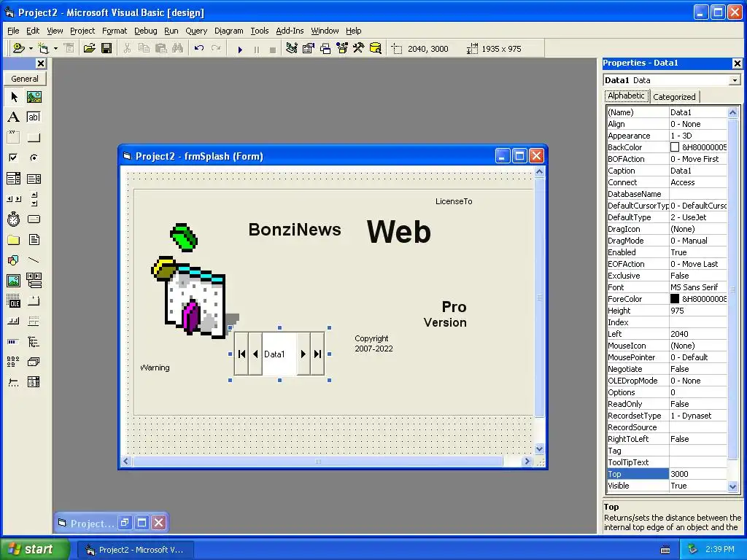The image size is (747, 560).
Task: Select the TreeView control tool
Action: (34, 341)
